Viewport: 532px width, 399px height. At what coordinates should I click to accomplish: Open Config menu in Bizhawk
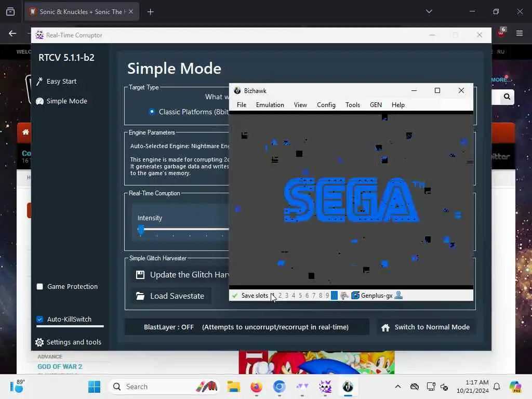tap(326, 105)
